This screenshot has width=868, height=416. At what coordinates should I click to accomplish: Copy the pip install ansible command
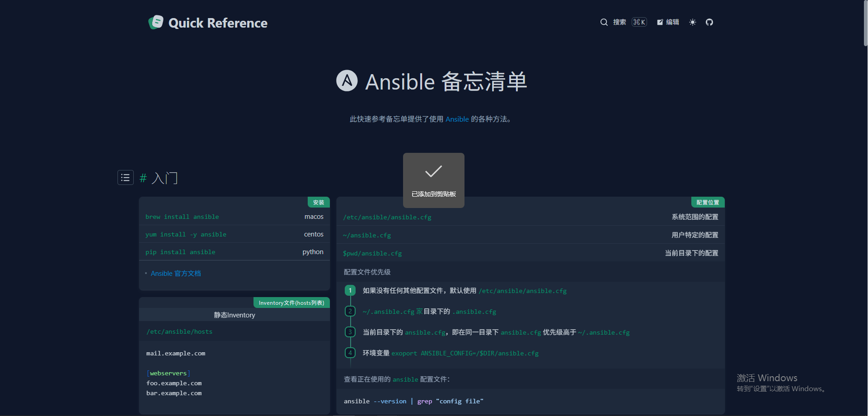[x=180, y=252]
